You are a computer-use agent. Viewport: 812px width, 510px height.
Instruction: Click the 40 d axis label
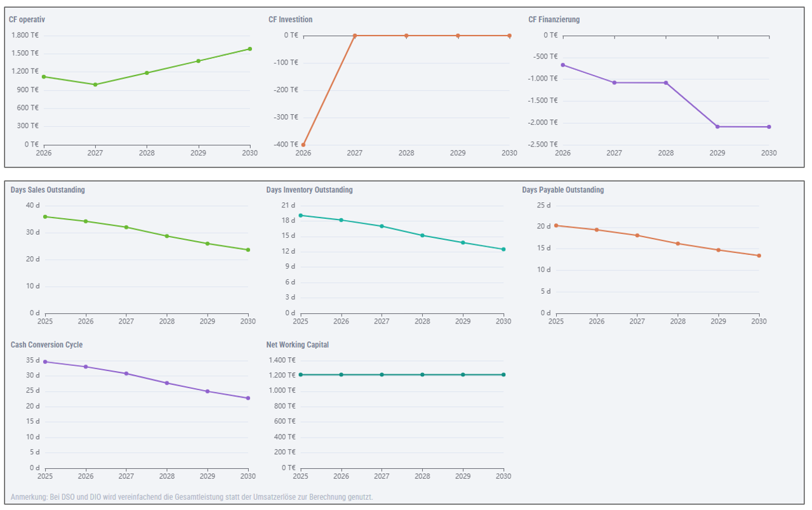click(x=33, y=205)
